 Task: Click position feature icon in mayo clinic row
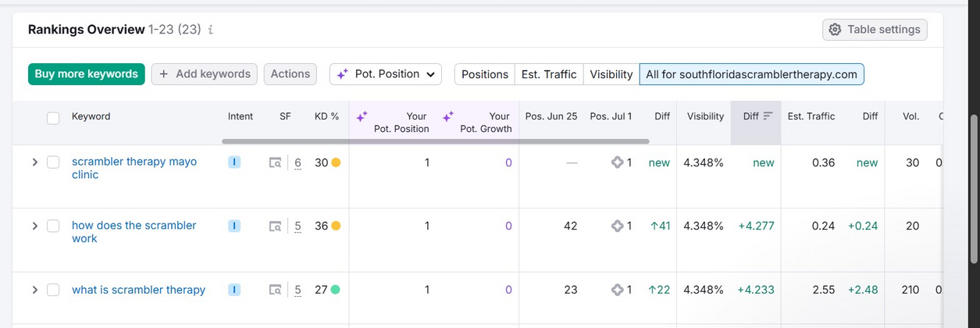617,162
